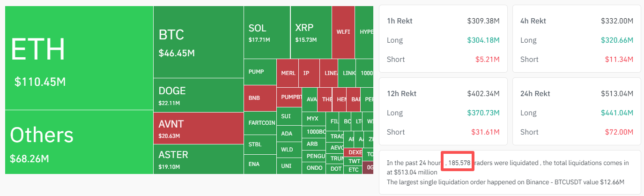Select the ENA tile
The image size is (644, 196).
tap(260, 164)
